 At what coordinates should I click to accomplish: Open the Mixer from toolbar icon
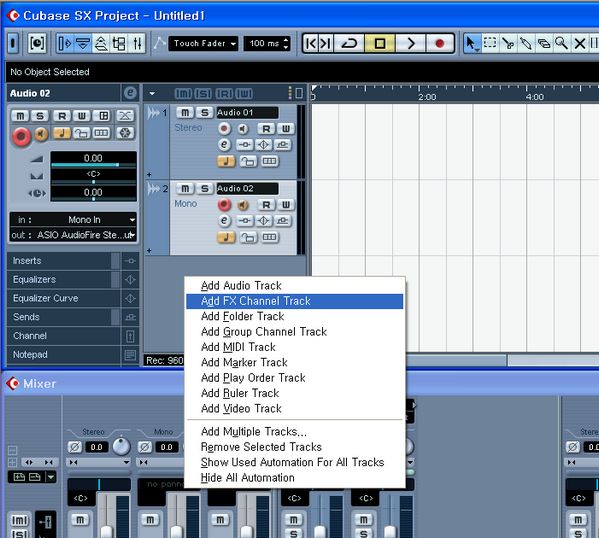138,43
